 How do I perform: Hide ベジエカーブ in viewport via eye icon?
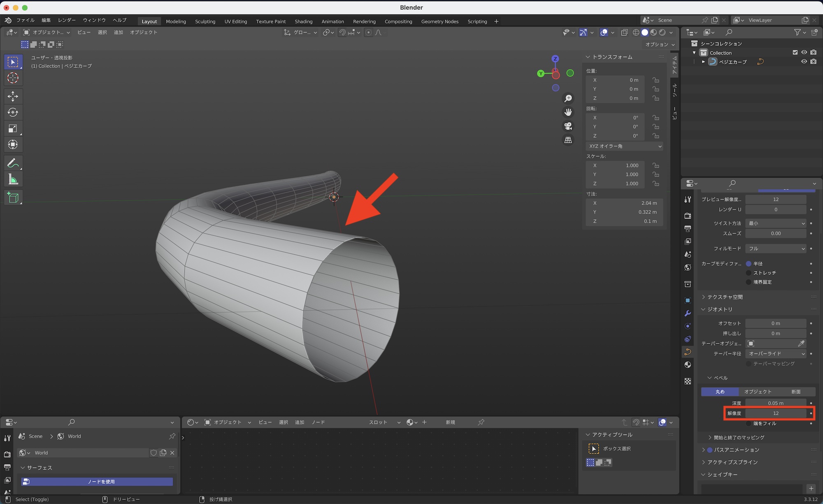[x=804, y=62]
